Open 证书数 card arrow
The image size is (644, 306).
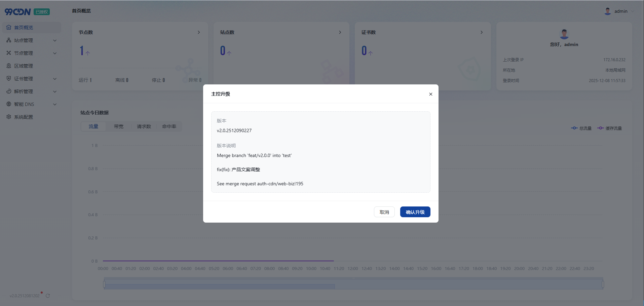click(x=482, y=32)
